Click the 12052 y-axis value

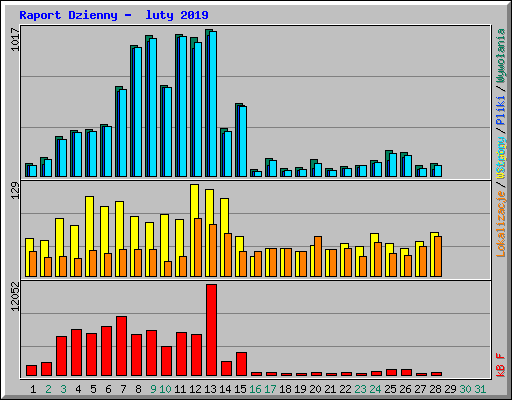[x=15, y=297]
